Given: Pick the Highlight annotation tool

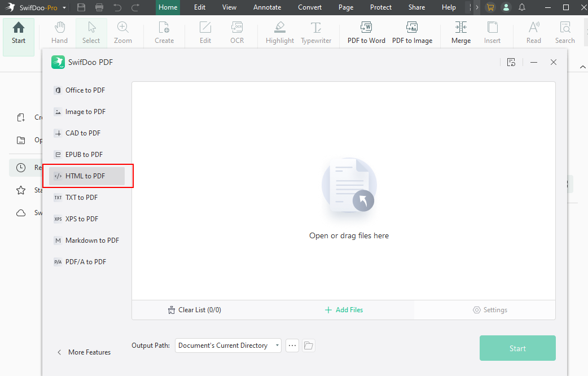Looking at the screenshot, I should click(x=279, y=32).
